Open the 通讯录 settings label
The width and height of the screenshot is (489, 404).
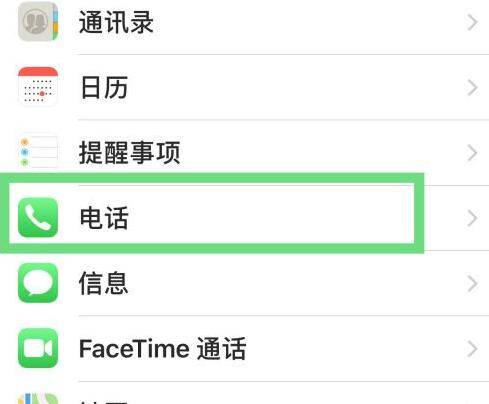pyautogui.click(x=116, y=22)
